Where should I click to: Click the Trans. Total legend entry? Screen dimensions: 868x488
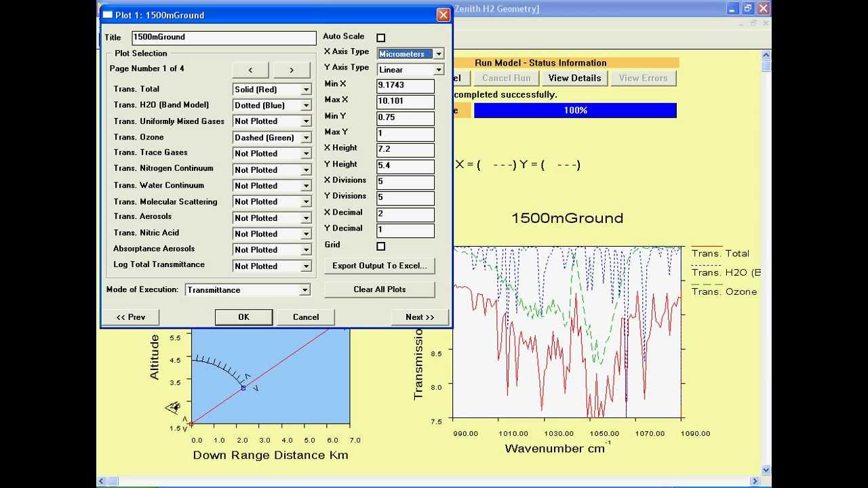coord(720,253)
